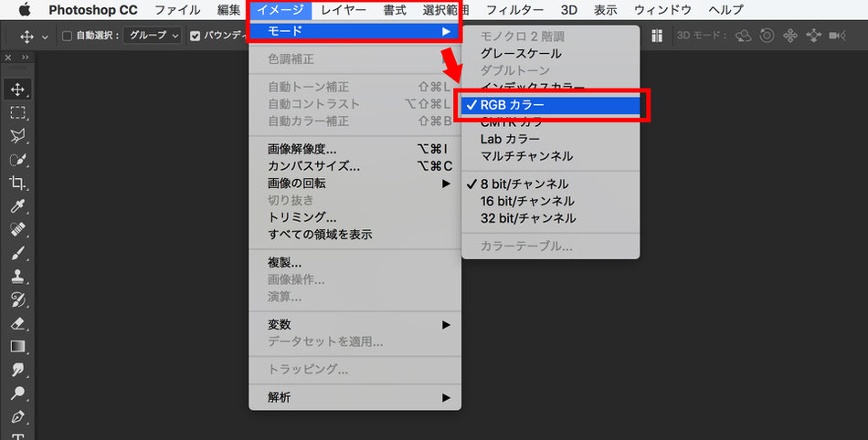Select the Brush tool

tap(17, 253)
